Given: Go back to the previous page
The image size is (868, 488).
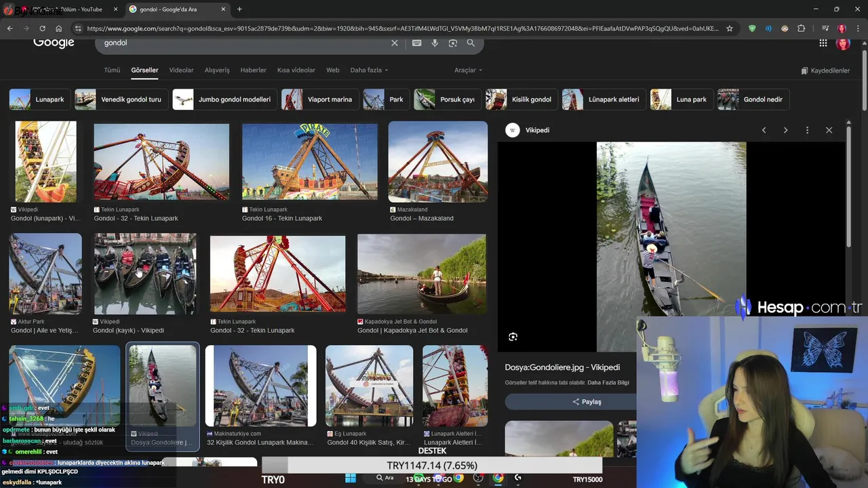Looking at the screenshot, I should [x=9, y=28].
